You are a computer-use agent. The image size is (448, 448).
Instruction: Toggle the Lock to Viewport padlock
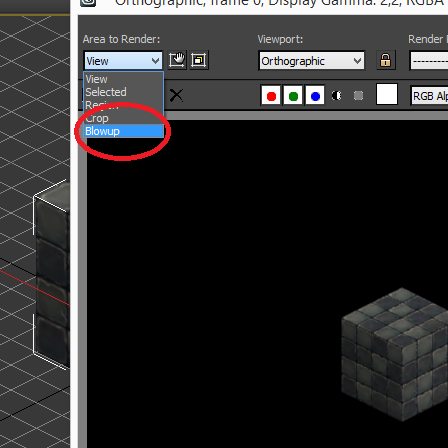386,60
